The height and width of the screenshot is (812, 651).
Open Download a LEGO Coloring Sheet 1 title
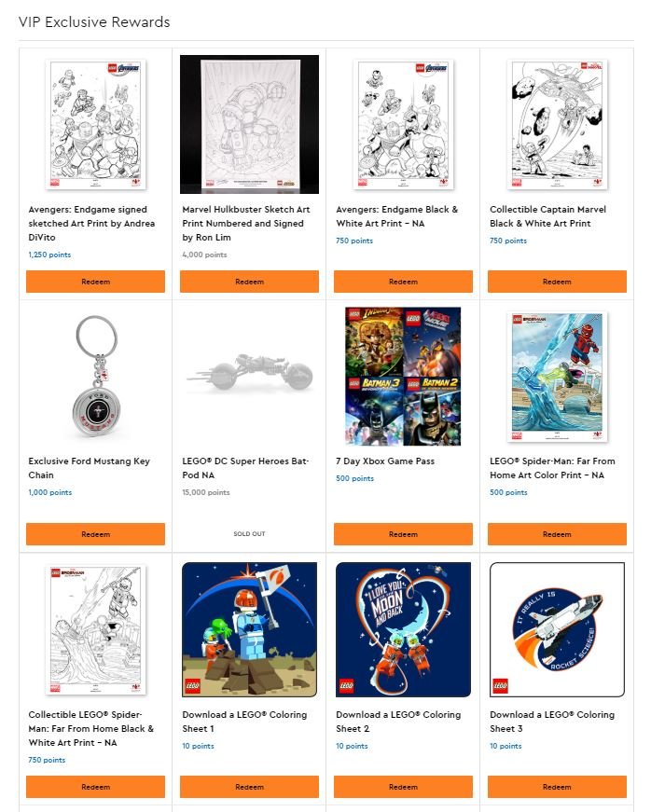[244, 722]
